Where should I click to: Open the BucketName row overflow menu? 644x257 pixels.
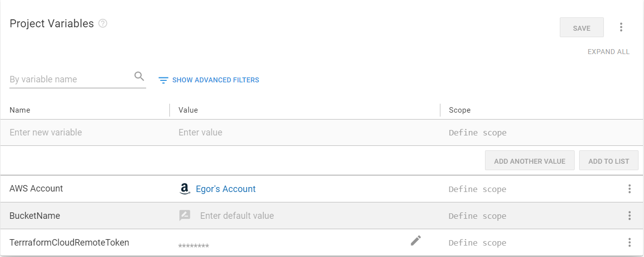629,216
